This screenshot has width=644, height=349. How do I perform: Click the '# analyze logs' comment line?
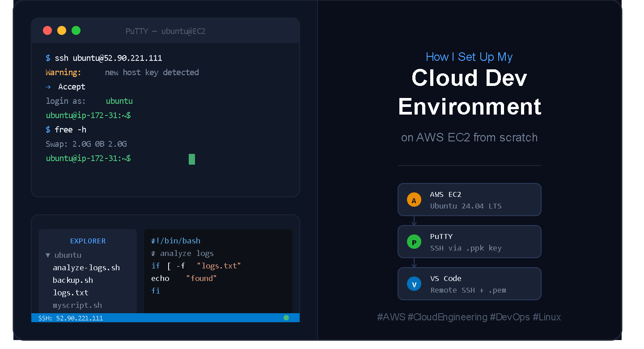point(182,253)
